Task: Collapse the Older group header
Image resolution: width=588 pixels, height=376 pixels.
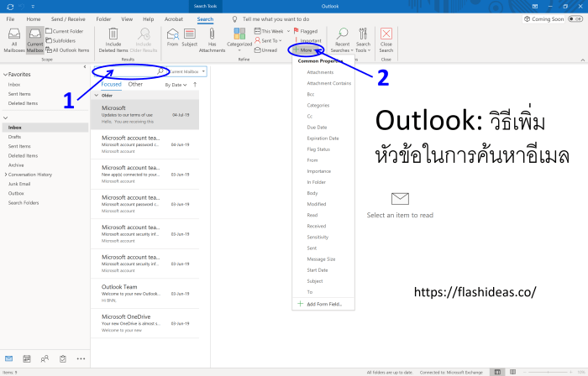Action: click(x=97, y=96)
